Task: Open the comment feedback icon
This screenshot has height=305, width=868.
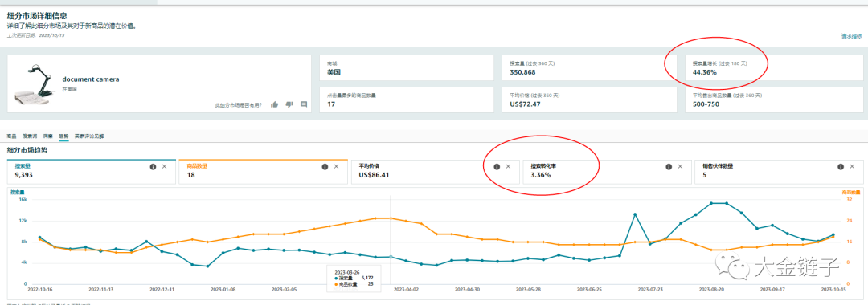Action: pyautogui.click(x=303, y=104)
